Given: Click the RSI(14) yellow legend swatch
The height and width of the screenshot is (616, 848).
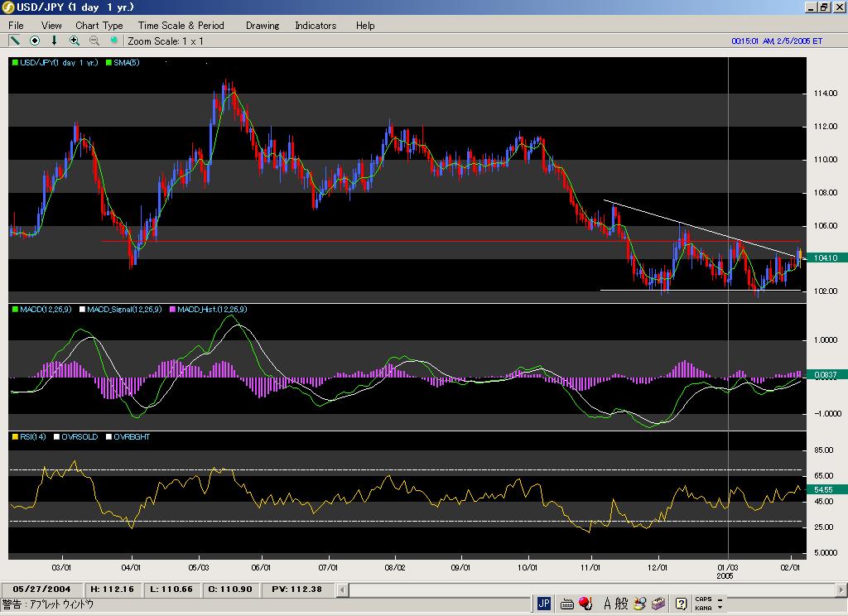Looking at the screenshot, I should coord(15,437).
